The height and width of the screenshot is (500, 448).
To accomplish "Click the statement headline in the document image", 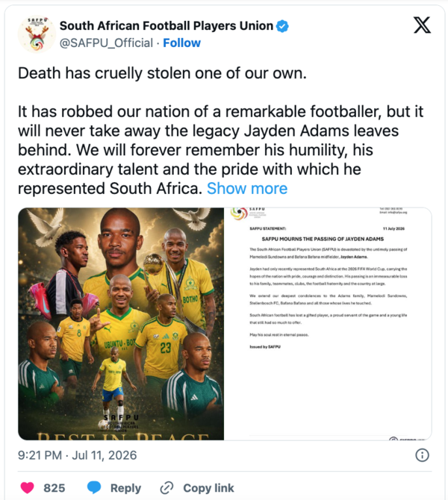I will tap(323, 239).
